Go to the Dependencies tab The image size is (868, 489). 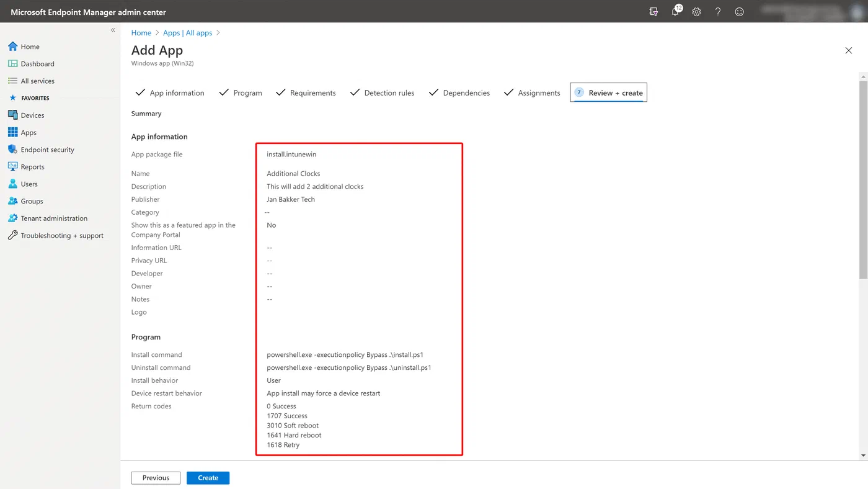459,92
